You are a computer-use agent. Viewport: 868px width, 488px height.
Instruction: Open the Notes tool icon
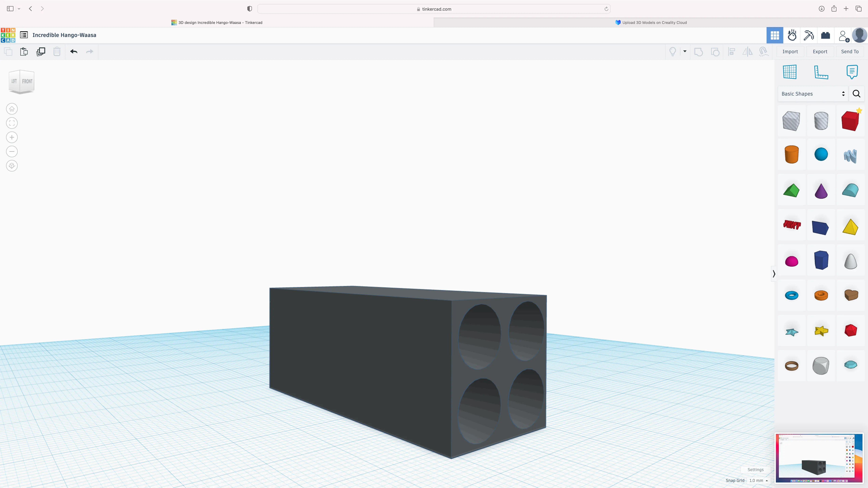(852, 72)
